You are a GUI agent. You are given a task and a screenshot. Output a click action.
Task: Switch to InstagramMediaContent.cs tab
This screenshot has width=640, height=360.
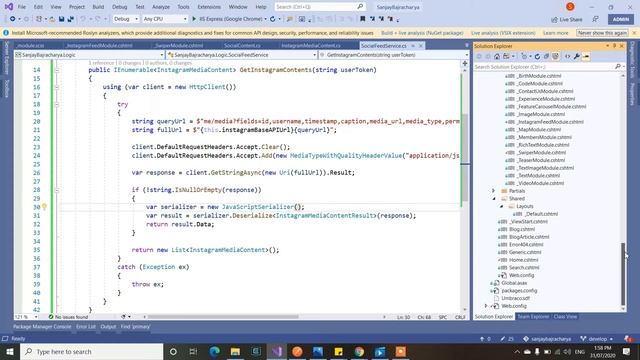pos(311,46)
